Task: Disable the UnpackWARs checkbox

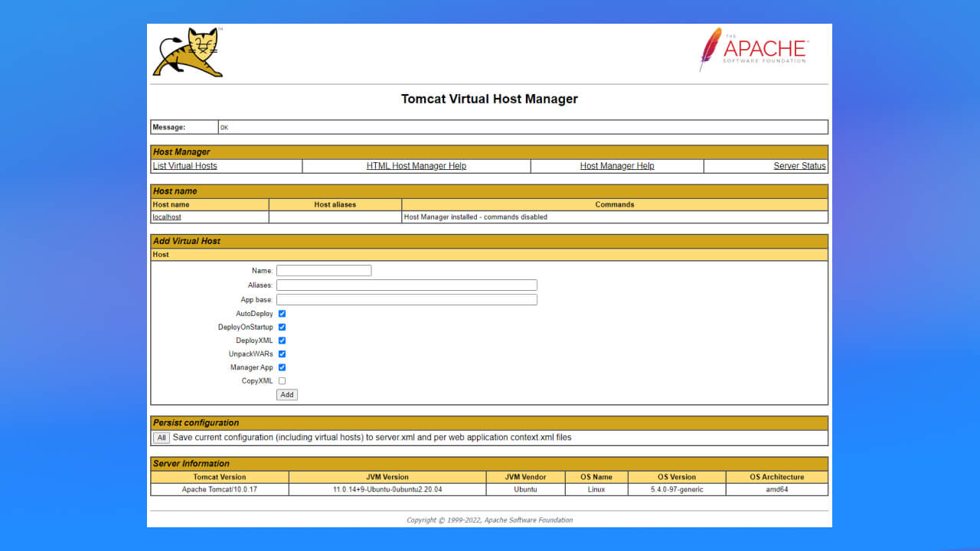Action: point(282,354)
